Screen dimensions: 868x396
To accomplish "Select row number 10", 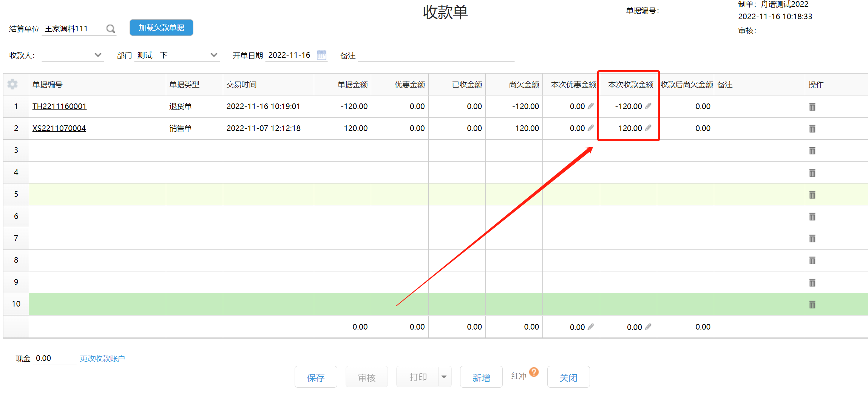I will [x=16, y=304].
